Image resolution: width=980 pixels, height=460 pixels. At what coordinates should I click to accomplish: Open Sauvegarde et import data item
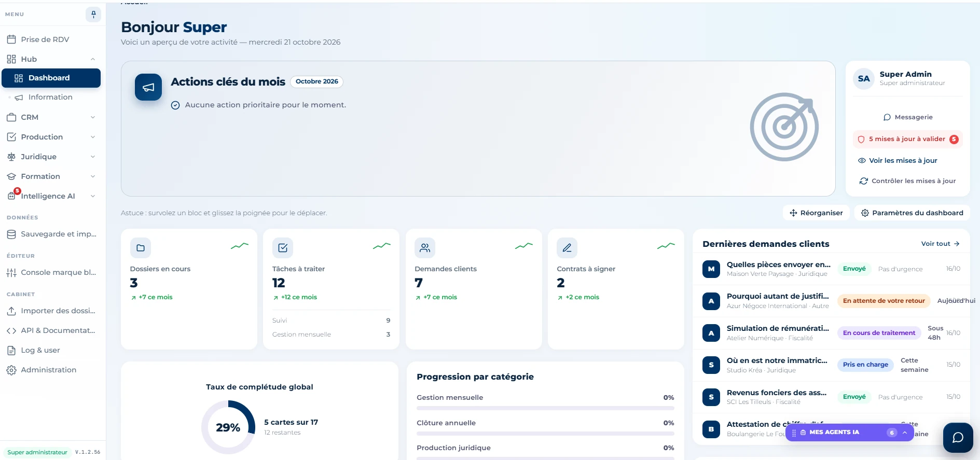coord(51,234)
